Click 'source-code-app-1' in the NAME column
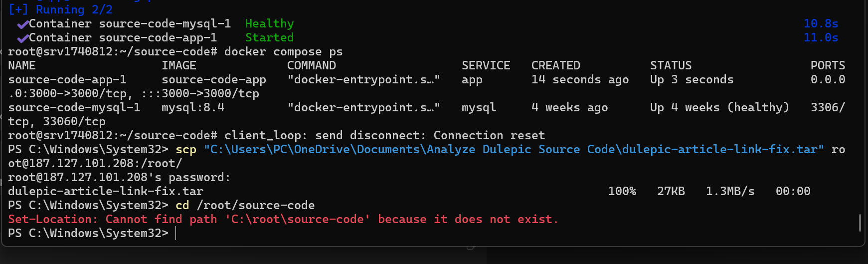868x264 pixels. (67, 80)
